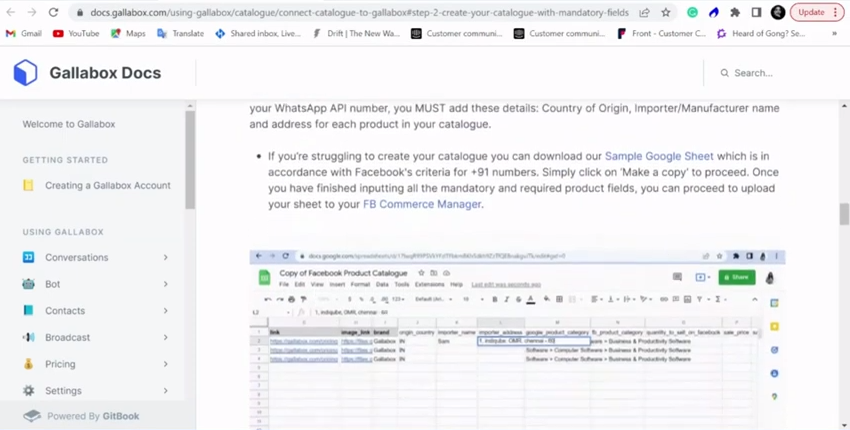Open the Drift bookmark
This screenshot has height=430, width=850.
(356, 33)
